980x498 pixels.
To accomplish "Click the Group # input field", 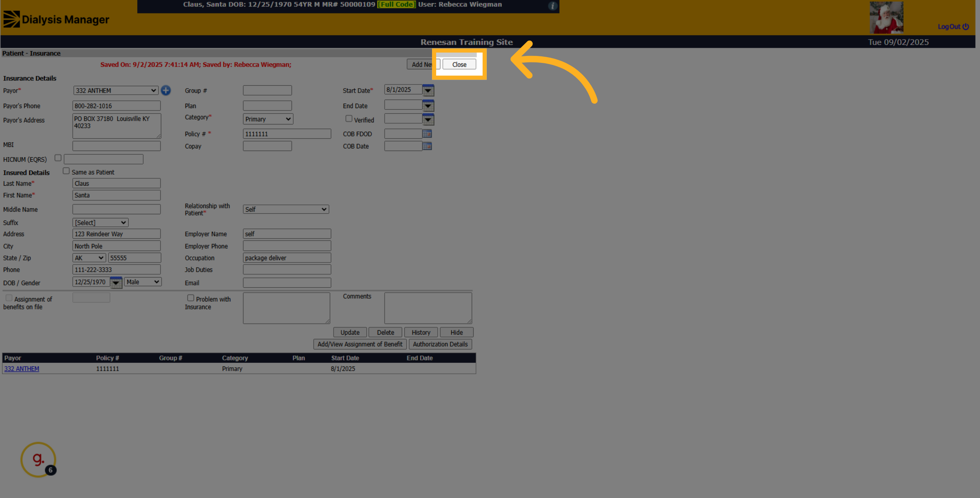I will click(x=267, y=90).
